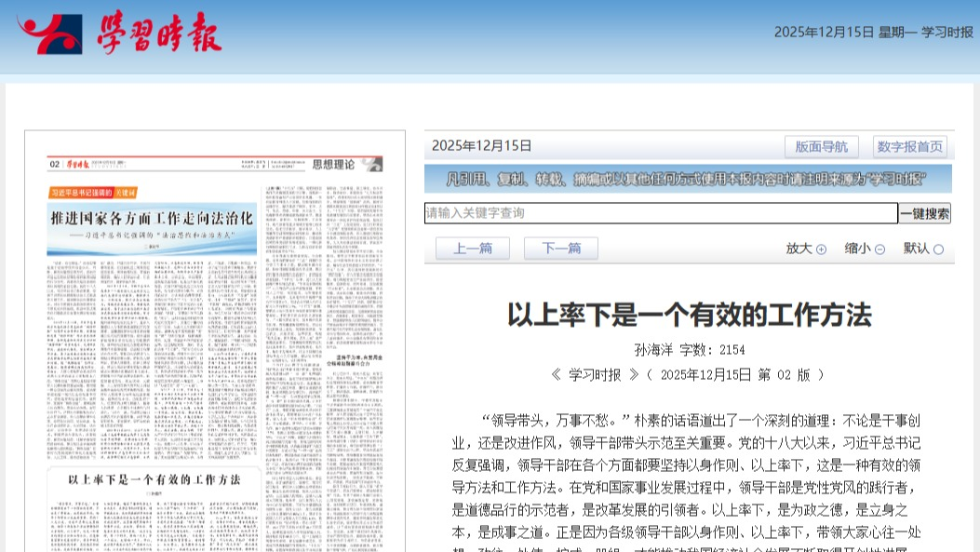The width and height of the screenshot is (980, 552).
Task: Click the zoom-in plus icon beside 放大
Action: point(821,249)
